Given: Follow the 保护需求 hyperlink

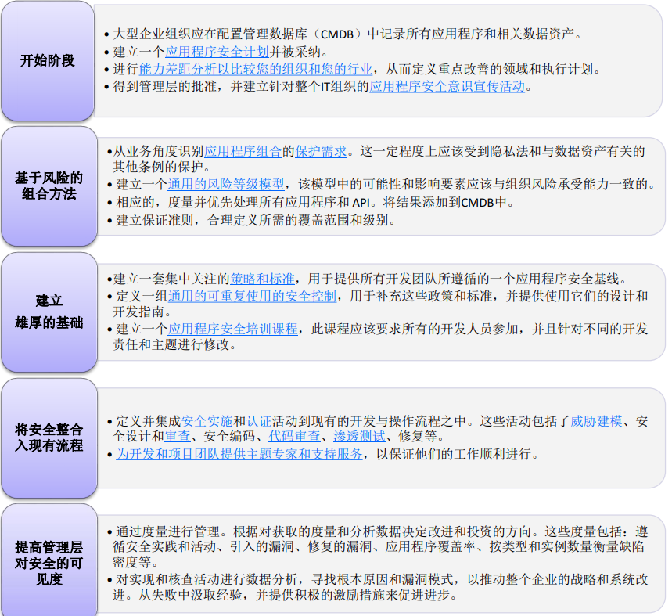Looking at the screenshot, I should pos(321,151).
